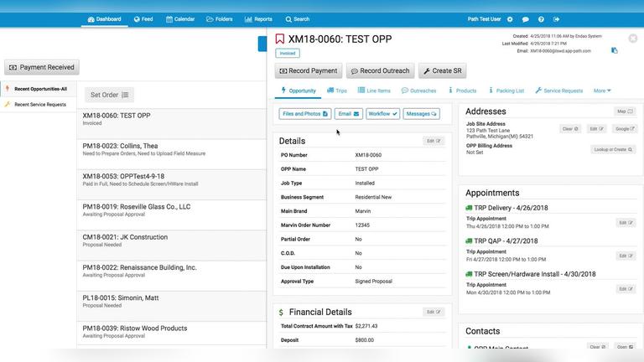The image size is (644, 362).
Task: Switch to the Service Requests tab
Action: point(559,90)
